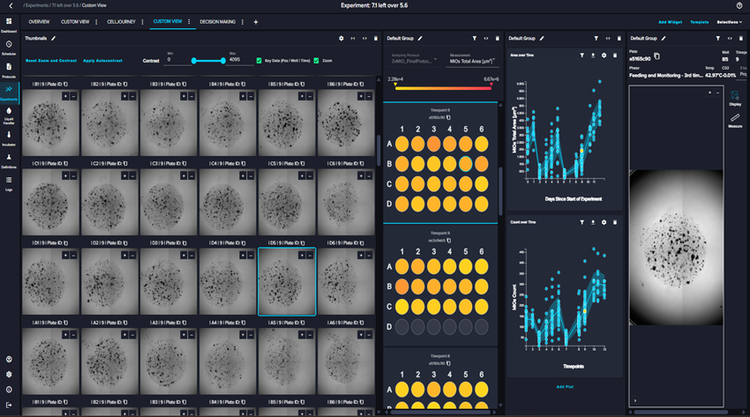Open Count over Time plot settings

604,222
